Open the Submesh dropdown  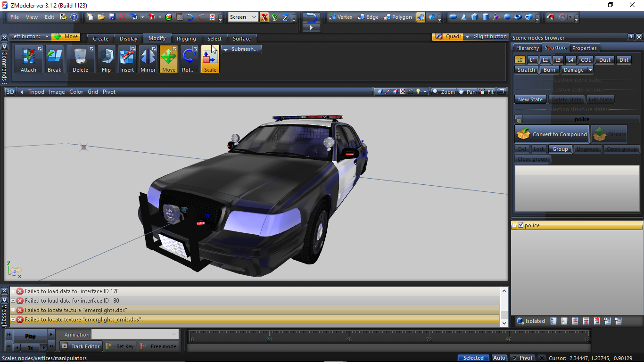(x=241, y=49)
